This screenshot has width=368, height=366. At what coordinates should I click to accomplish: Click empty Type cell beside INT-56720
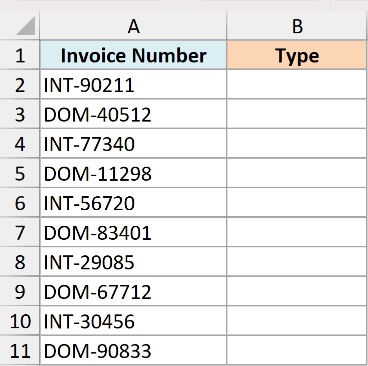tap(297, 203)
